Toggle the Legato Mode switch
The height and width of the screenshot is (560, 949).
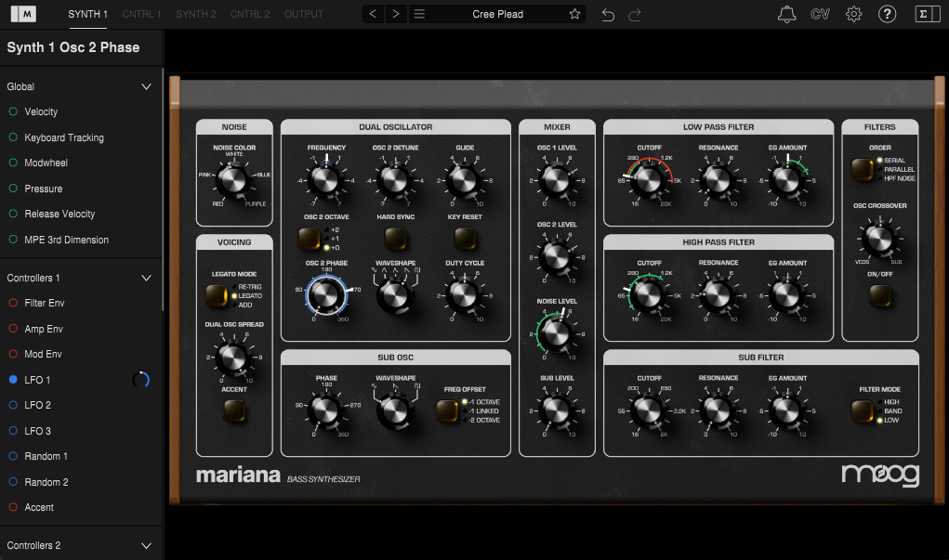(x=216, y=295)
